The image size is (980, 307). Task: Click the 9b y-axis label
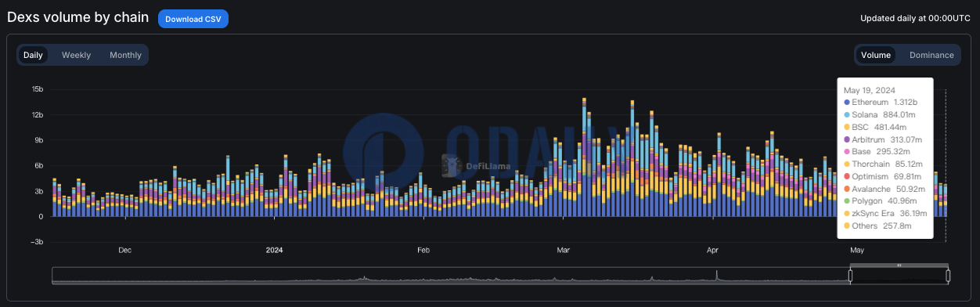pos(39,140)
